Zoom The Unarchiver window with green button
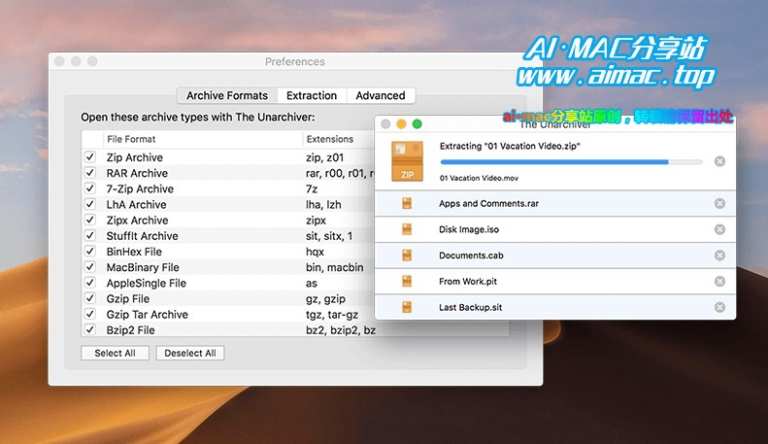The image size is (768, 444). pos(417,124)
